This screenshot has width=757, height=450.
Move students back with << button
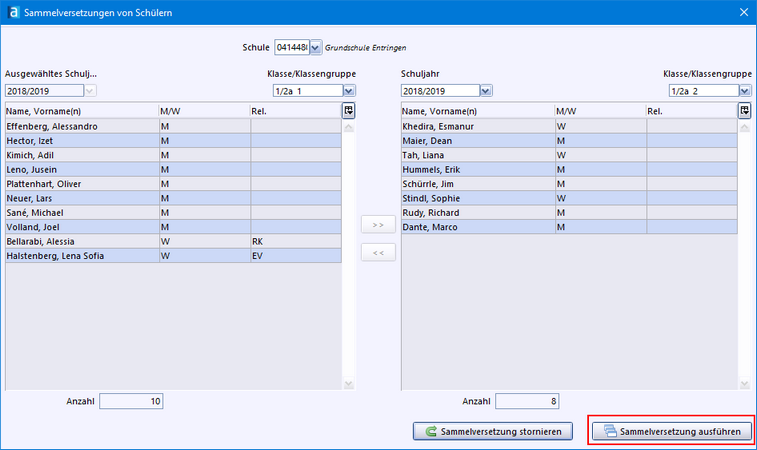click(377, 253)
